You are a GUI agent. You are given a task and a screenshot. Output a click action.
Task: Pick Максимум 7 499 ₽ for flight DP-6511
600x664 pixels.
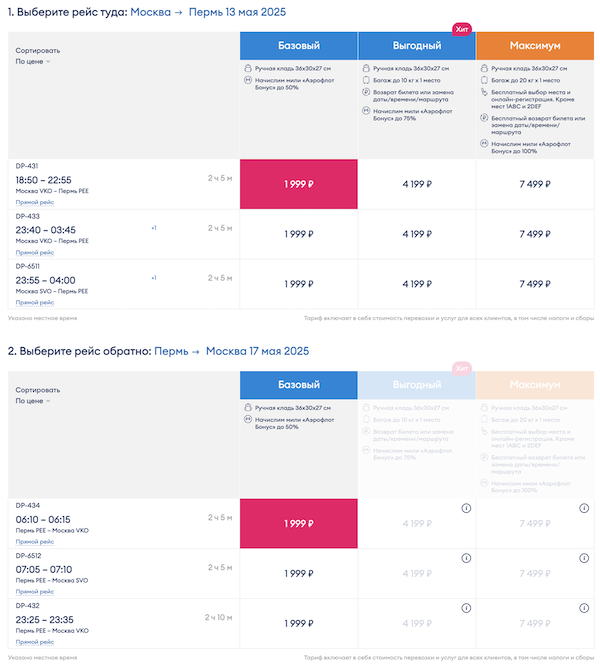(534, 284)
